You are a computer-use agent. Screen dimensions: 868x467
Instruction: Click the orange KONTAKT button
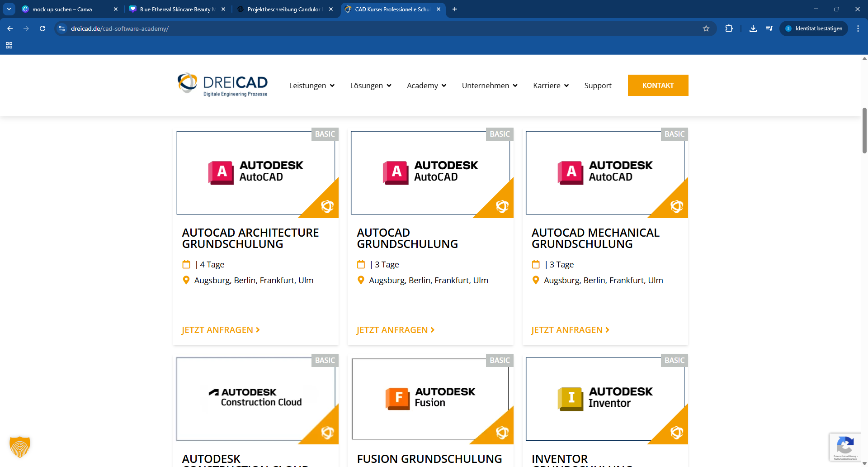658,85
